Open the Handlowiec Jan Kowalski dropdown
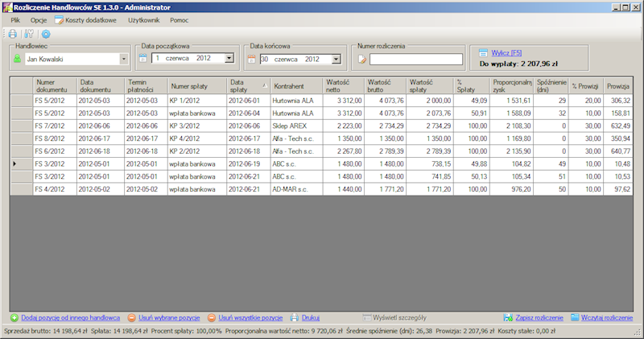 click(124, 59)
